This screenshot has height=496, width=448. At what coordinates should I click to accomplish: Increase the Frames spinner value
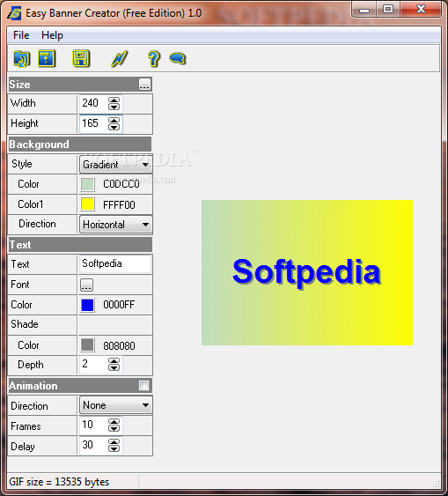[x=114, y=422]
